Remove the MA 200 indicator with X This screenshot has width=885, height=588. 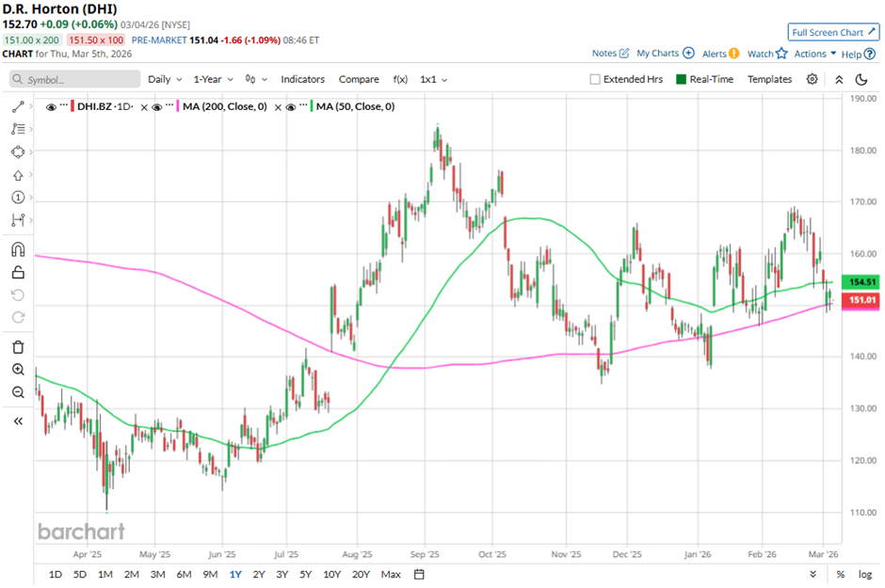278,107
